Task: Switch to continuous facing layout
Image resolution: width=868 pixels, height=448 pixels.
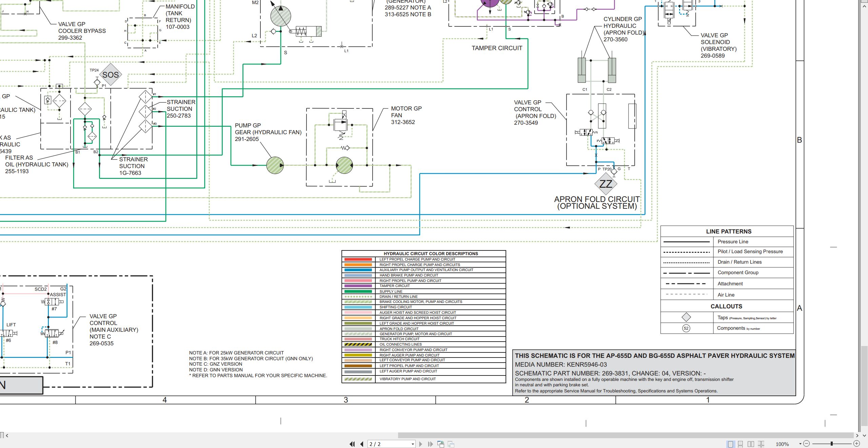Action: coord(761,444)
